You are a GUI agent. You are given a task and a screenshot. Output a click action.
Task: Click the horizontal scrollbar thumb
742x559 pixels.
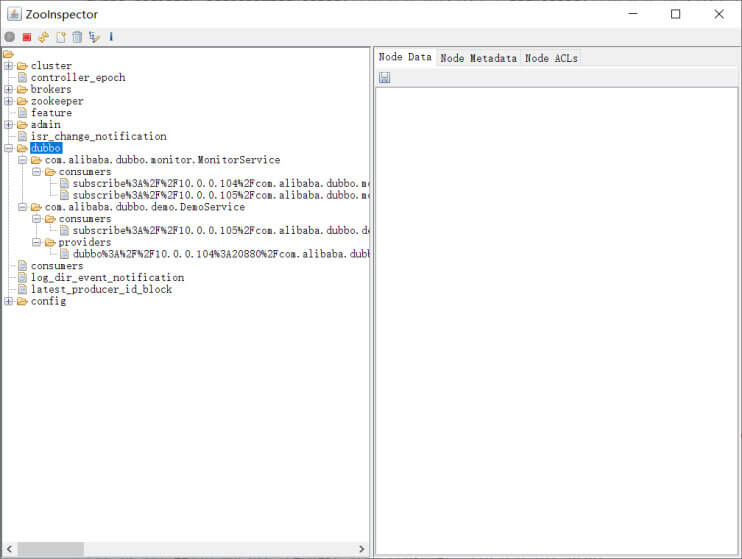51,549
